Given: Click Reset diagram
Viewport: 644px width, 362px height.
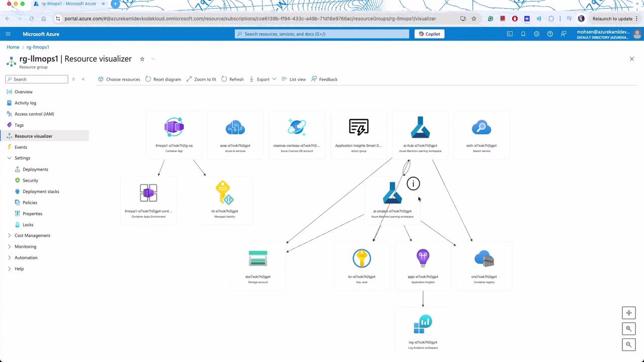Looking at the screenshot, I should click(x=163, y=79).
